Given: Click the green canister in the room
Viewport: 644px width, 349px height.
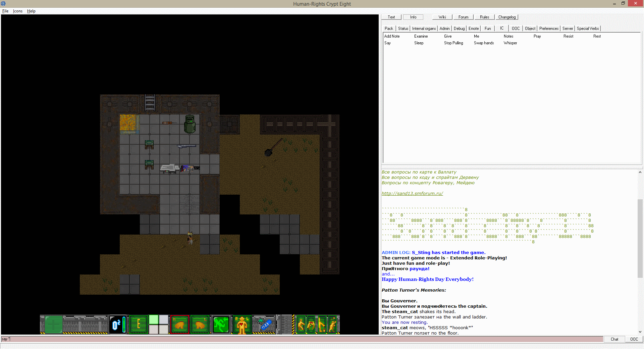Looking at the screenshot, I should [190, 124].
